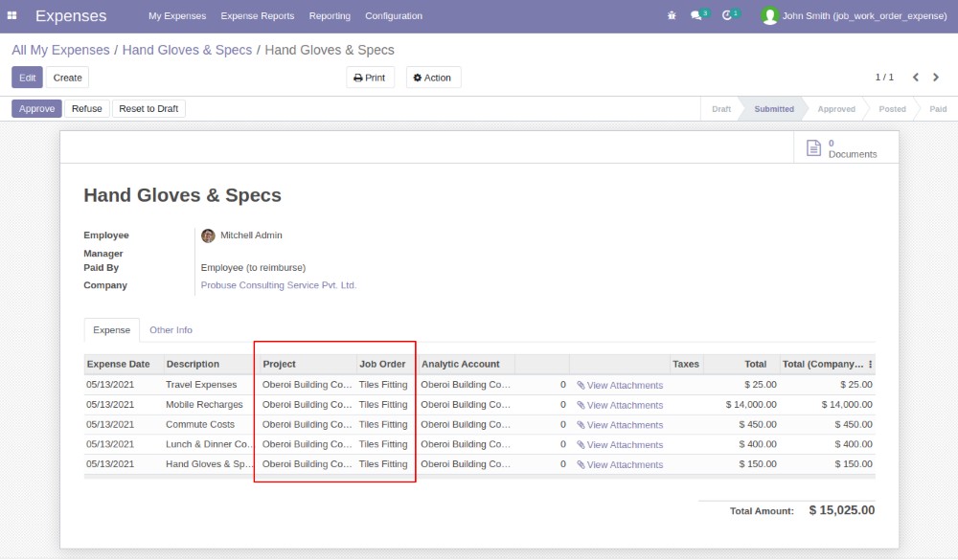Click the Approve button
This screenshot has height=560, width=958.
pos(36,109)
